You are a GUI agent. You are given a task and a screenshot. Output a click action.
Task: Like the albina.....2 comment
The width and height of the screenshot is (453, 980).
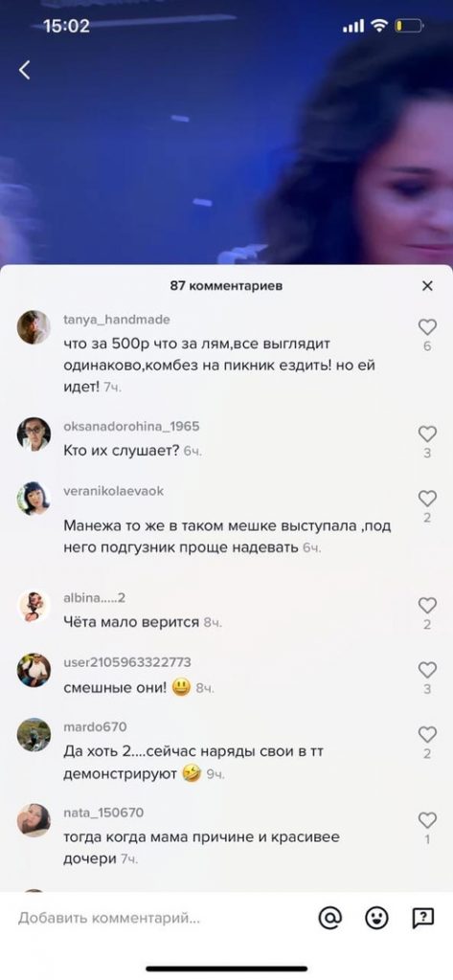click(427, 605)
